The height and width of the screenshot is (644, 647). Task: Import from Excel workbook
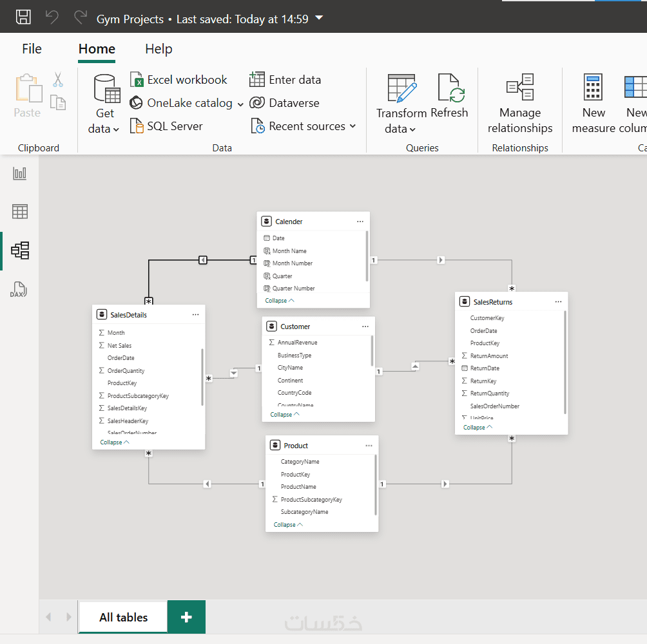tap(179, 80)
